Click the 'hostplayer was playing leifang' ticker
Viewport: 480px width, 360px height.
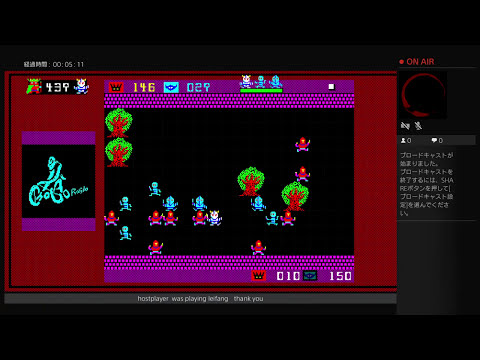(x=200, y=299)
